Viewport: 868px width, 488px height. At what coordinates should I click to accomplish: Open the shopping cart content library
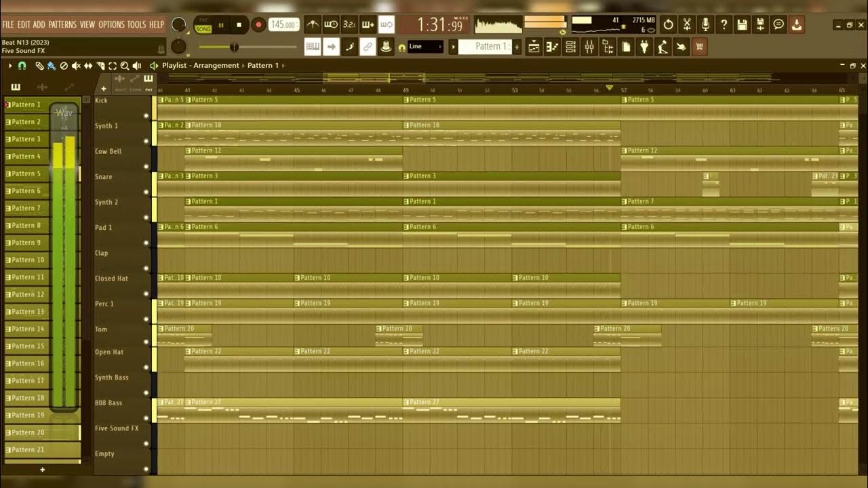pos(698,47)
